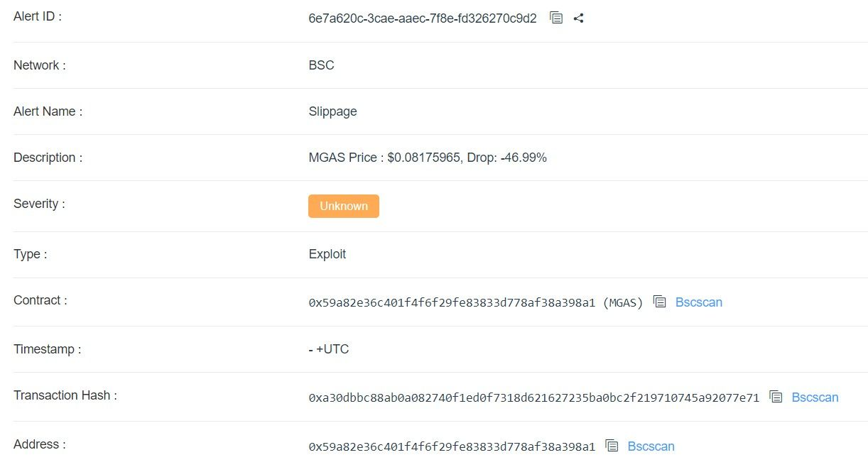Copy the Address row value

(612, 446)
